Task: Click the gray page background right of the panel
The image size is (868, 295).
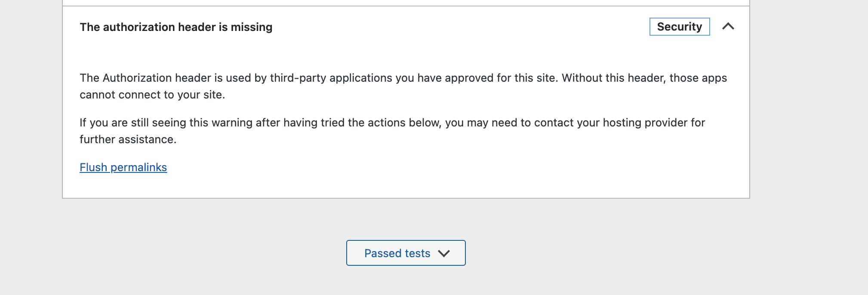Action: [x=809, y=129]
